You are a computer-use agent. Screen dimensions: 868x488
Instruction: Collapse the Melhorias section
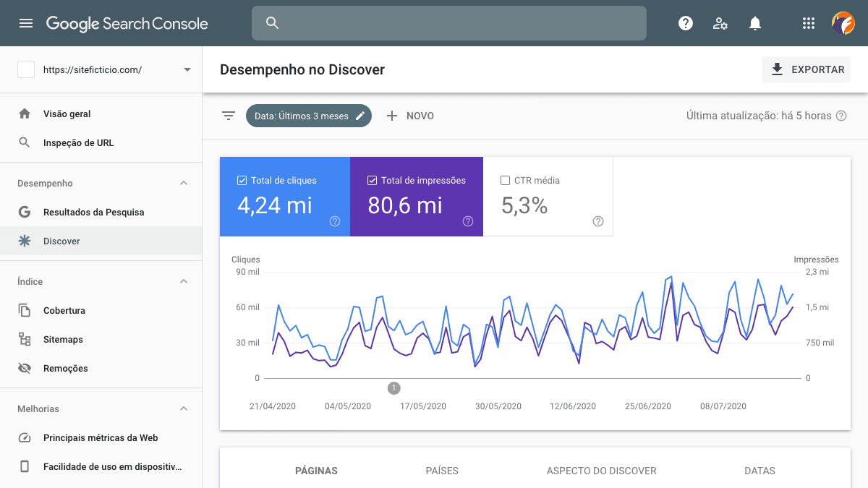click(x=184, y=408)
